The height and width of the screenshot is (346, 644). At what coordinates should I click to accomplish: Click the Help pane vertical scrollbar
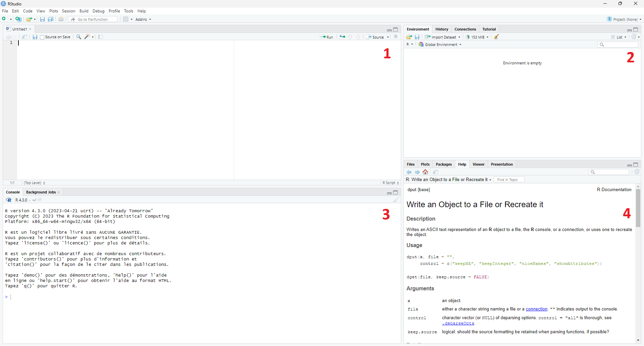pos(638,208)
